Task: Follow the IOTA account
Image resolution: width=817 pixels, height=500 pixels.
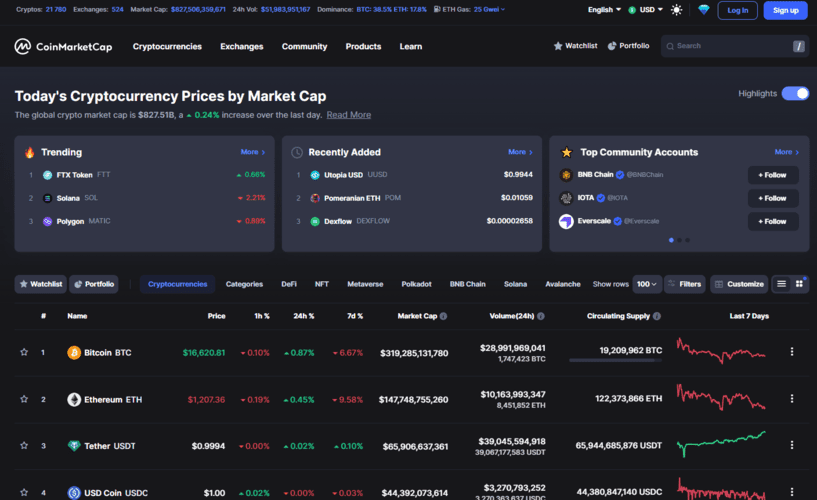Action: pos(773,198)
